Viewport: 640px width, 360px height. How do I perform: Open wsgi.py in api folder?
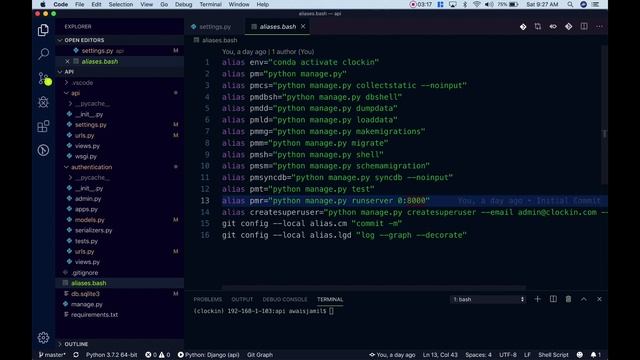[x=86, y=156]
